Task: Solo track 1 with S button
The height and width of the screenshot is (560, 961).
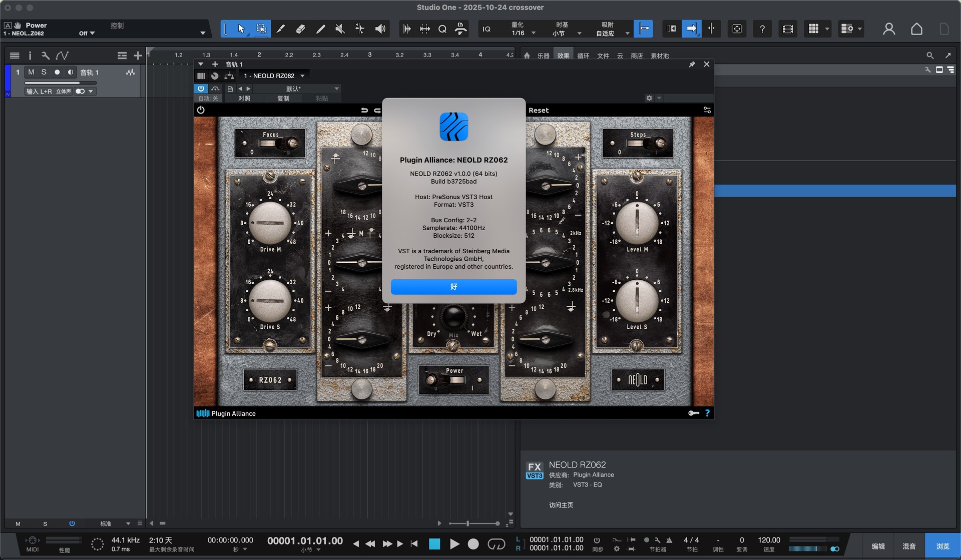Action: click(x=44, y=72)
